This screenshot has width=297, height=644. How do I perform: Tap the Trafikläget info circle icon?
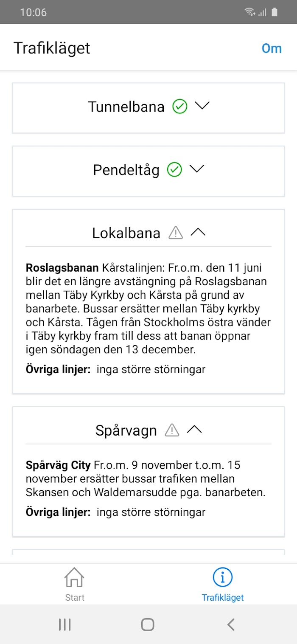coord(223,577)
